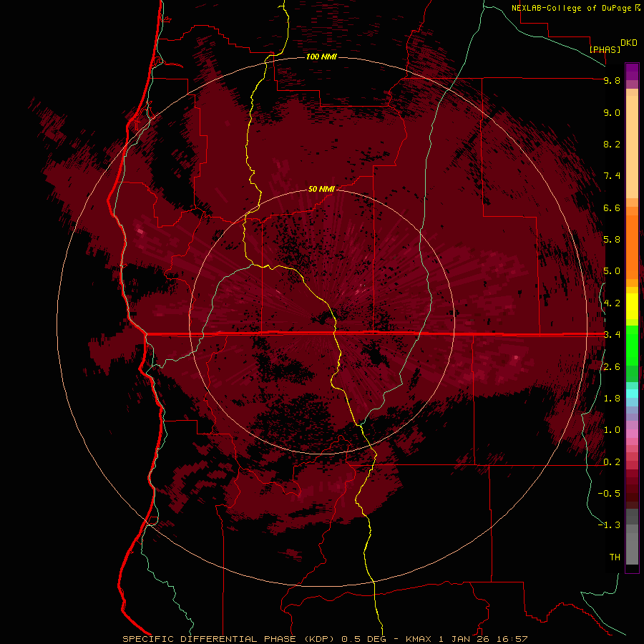Click the 8.2 value on the color scale

pyautogui.click(x=612, y=144)
